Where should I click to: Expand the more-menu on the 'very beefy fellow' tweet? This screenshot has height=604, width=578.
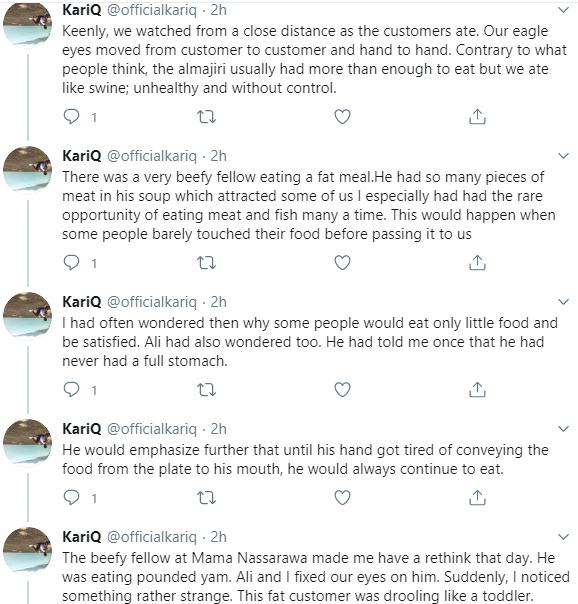pos(563,156)
